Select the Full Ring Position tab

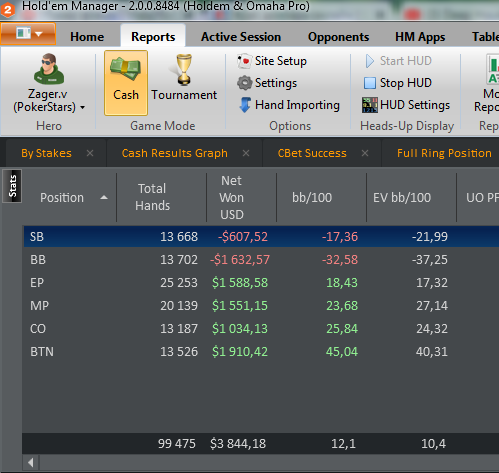pyautogui.click(x=444, y=153)
